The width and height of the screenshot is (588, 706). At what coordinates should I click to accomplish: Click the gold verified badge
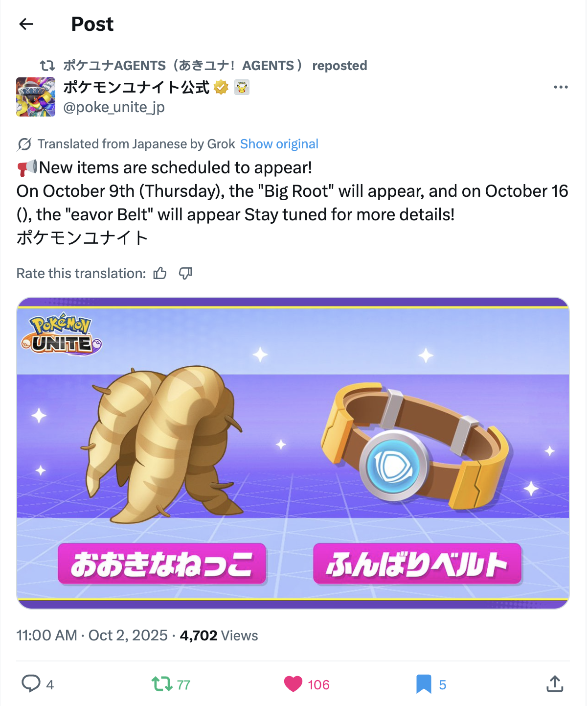pyautogui.click(x=221, y=87)
